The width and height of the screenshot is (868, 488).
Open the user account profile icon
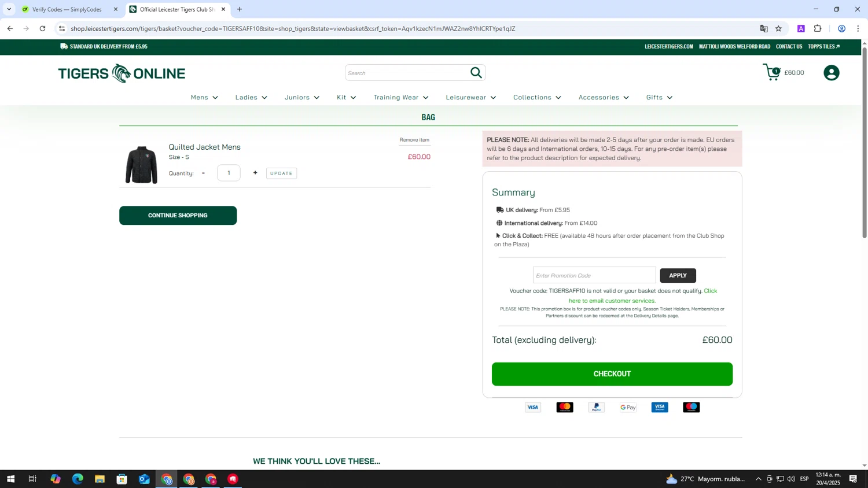[x=832, y=73]
